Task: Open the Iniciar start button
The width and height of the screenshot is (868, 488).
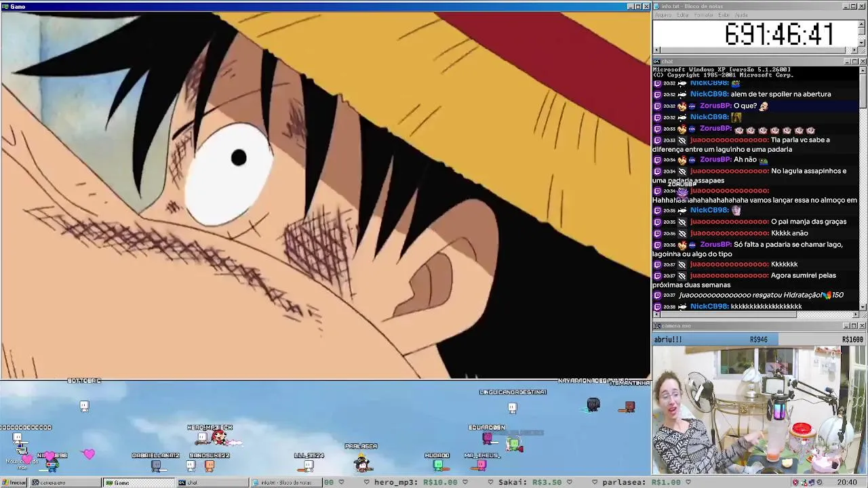Action: (x=14, y=483)
